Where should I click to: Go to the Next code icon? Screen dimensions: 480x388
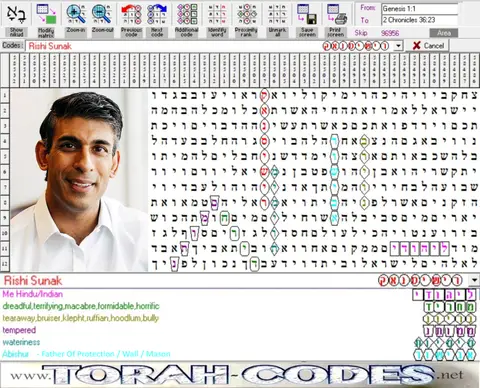click(x=157, y=14)
